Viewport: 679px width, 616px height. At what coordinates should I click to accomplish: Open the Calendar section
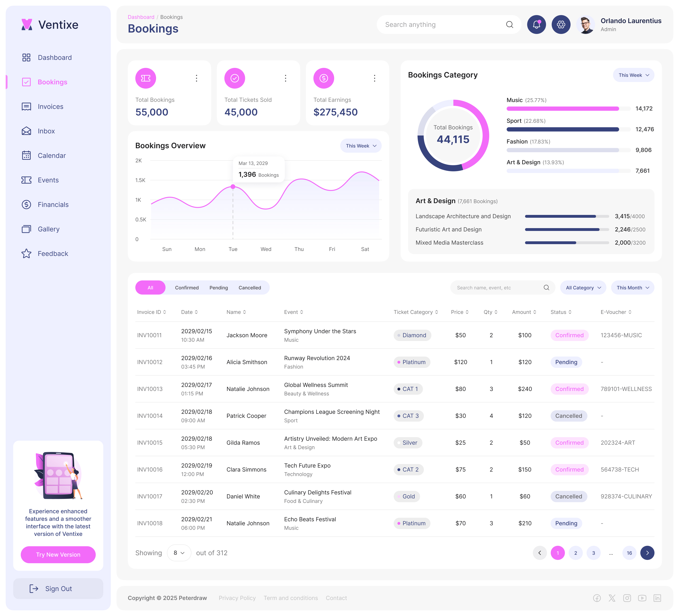(x=27, y=156)
